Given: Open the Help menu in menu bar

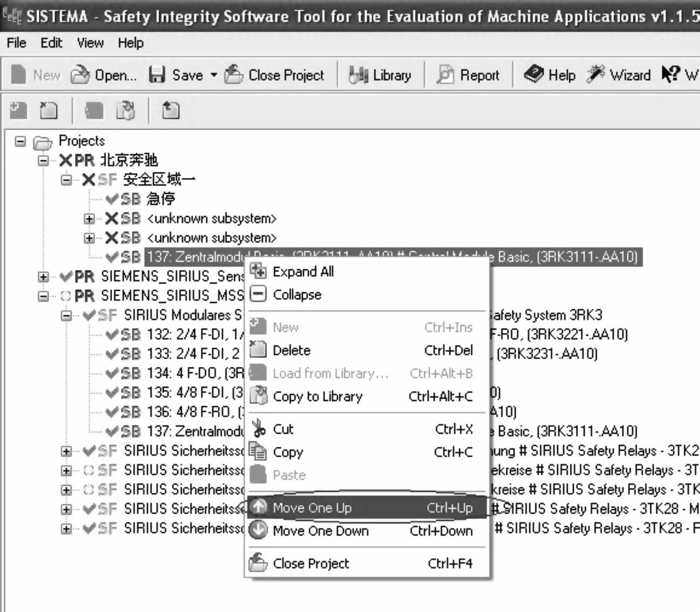Looking at the screenshot, I should click(x=130, y=43).
